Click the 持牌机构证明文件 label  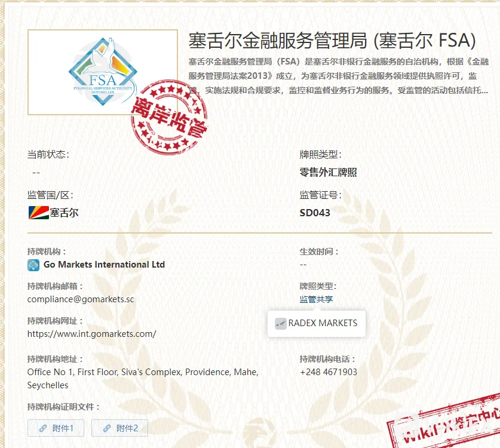[x=63, y=407]
